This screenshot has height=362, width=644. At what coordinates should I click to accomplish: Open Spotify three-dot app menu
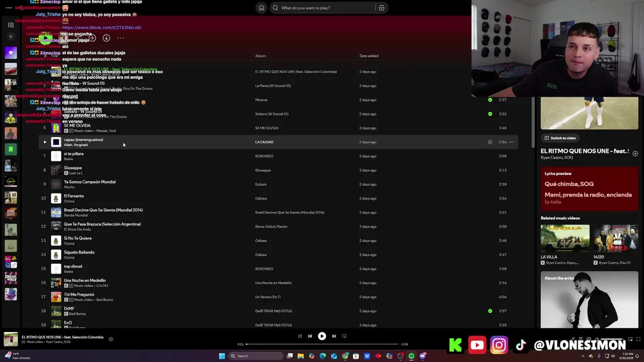[x=9, y=8]
